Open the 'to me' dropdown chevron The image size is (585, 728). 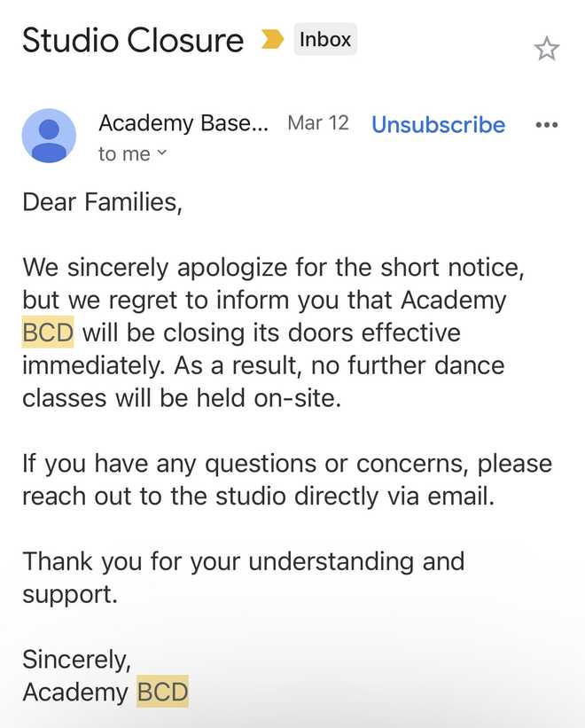[x=162, y=154]
